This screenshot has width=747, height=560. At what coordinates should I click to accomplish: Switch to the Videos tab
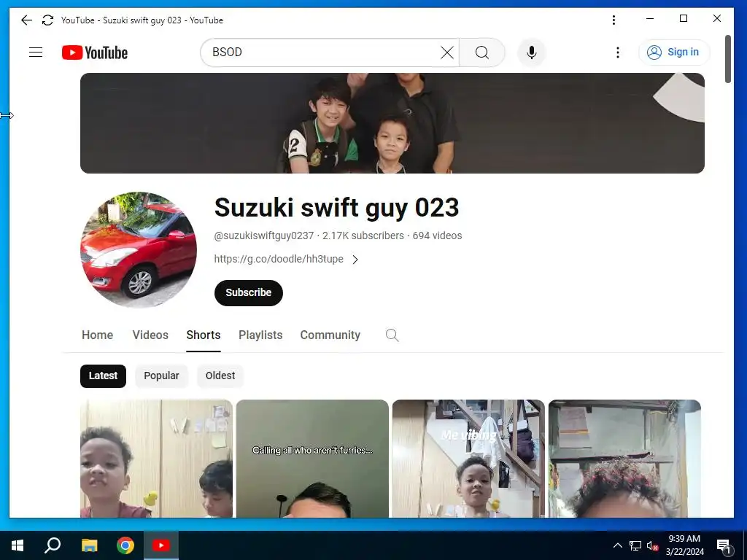click(150, 335)
